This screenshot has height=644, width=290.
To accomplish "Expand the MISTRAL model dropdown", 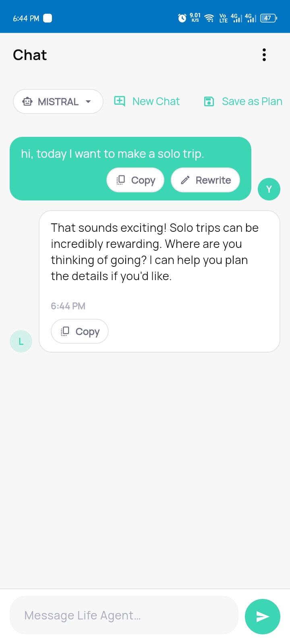I will 58,101.
